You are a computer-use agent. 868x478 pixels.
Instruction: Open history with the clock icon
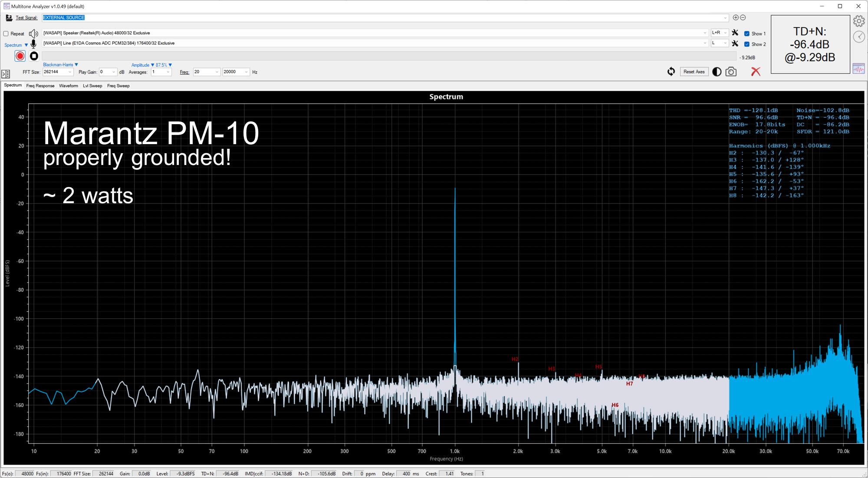[x=859, y=37]
